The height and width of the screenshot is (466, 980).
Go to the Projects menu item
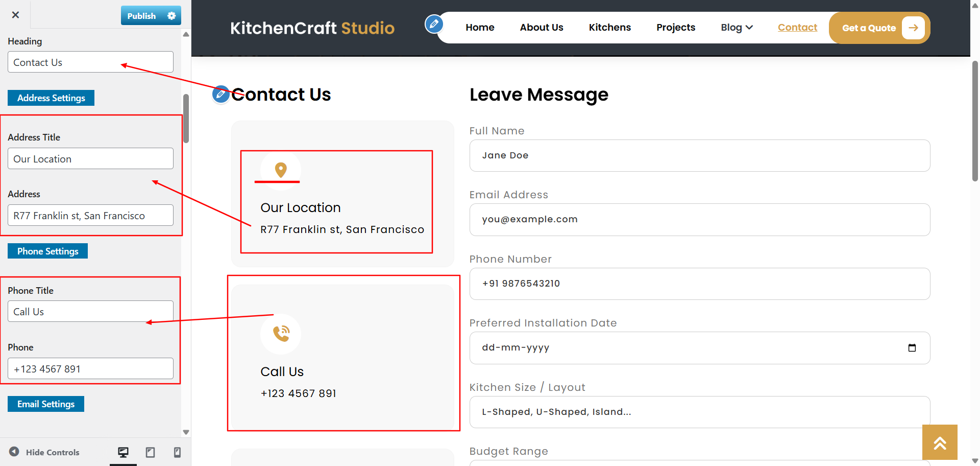pos(676,28)
